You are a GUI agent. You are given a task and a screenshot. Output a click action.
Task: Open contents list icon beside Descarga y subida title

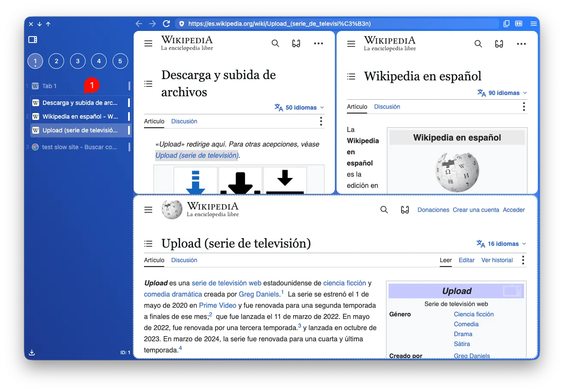[x=148, y=83]
